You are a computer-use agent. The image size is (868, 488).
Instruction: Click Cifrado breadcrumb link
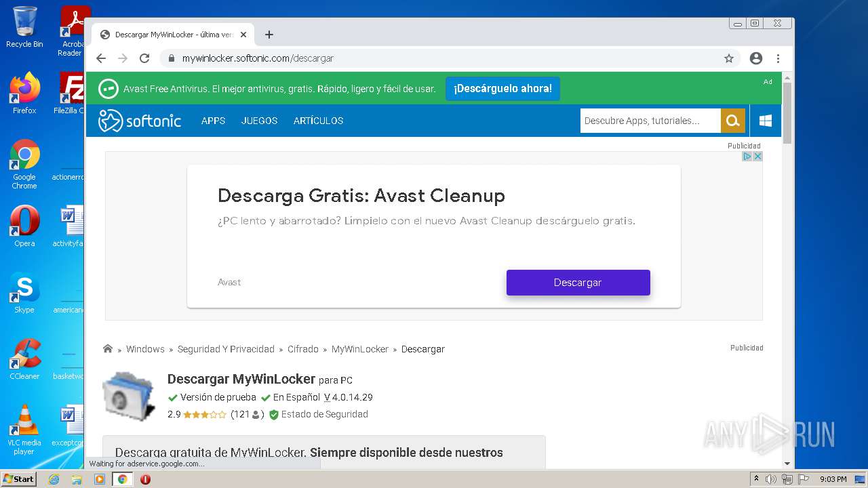point(302,349)
